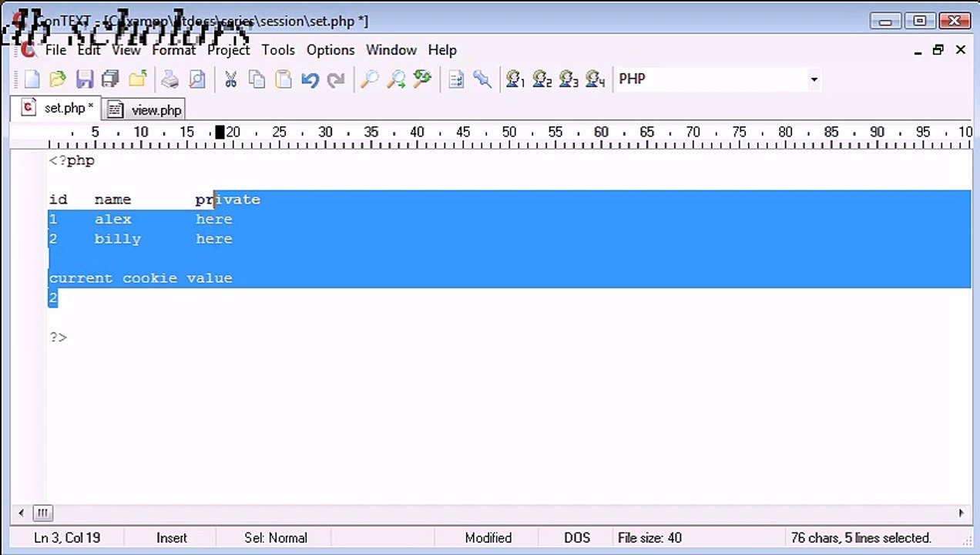Open Print Preview icon
Screen dimensions: 980x555
click(x=197, y=79)
